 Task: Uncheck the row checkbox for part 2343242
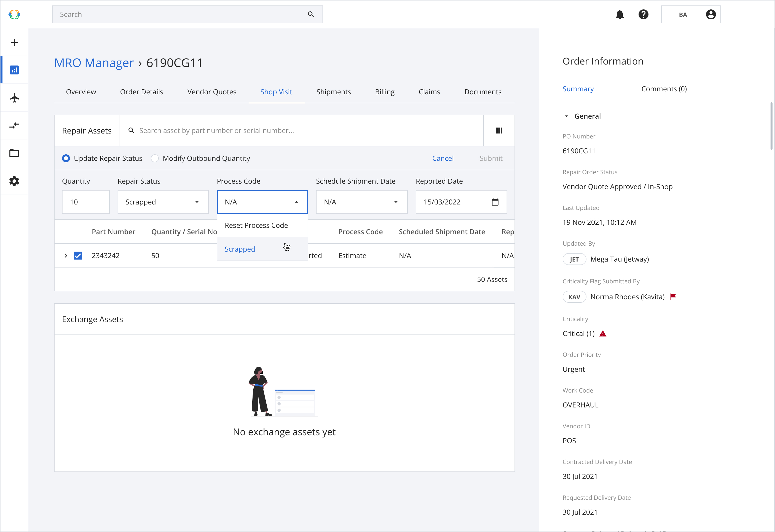point(78,256)
